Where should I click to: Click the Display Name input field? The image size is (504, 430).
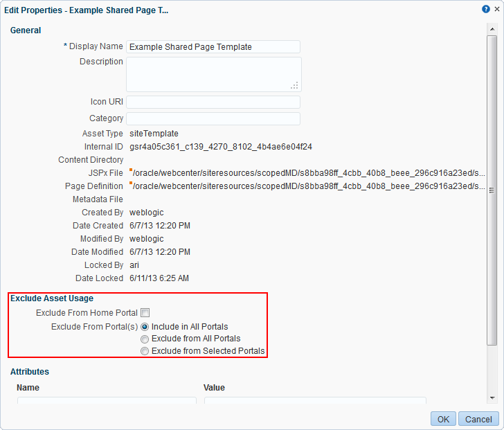(213, 47)
